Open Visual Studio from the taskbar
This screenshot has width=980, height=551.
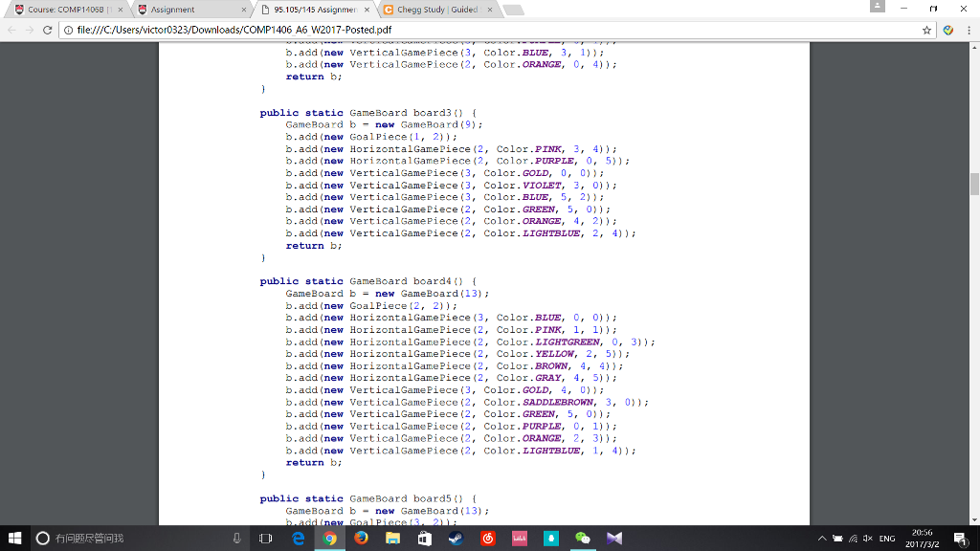coord(613,539)
